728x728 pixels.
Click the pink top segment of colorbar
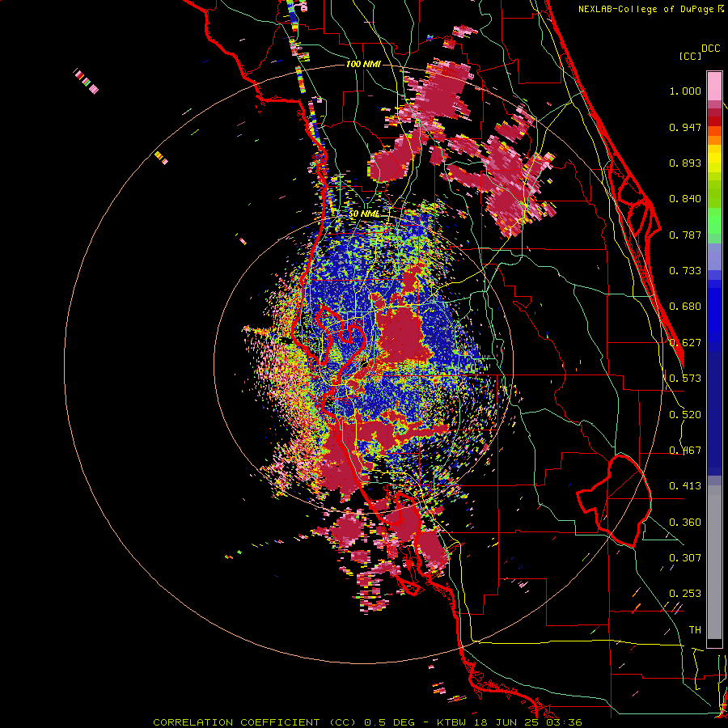coord(714,87)
